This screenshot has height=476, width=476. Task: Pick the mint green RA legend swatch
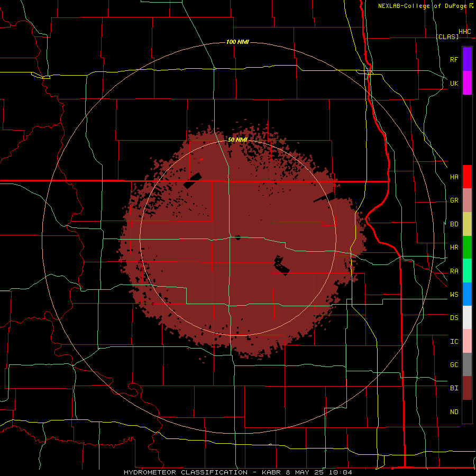tap(467, 271)
